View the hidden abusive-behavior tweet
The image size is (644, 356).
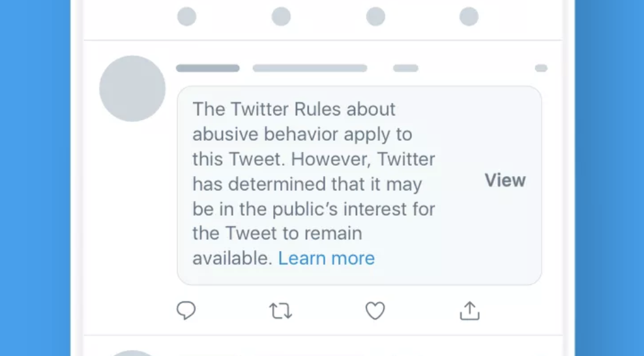tap(505, 181)
